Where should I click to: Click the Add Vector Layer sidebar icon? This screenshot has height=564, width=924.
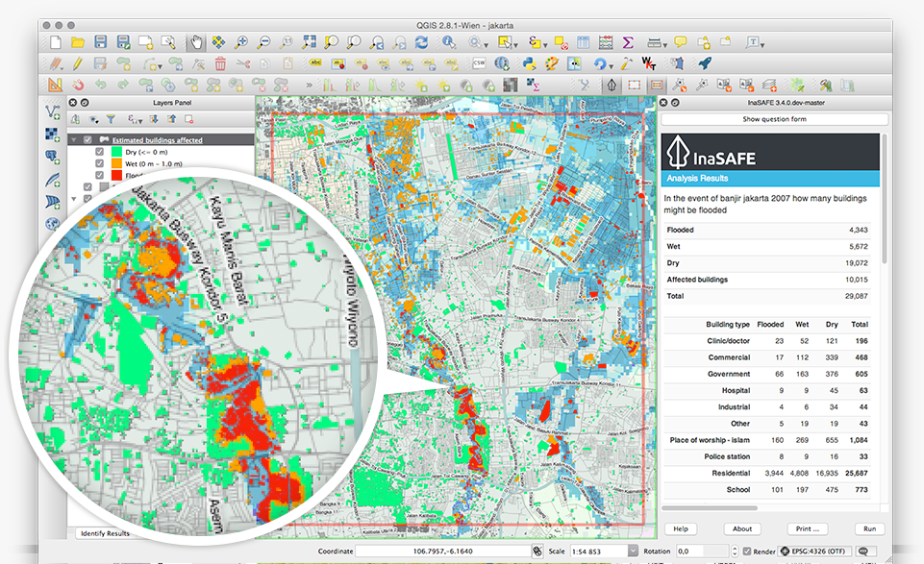pyautogui.click(x=53, y=111)
